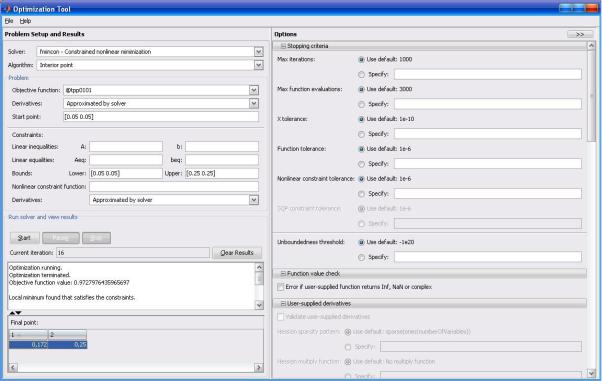Click Options panel scroll down arrow

[592, 373]
